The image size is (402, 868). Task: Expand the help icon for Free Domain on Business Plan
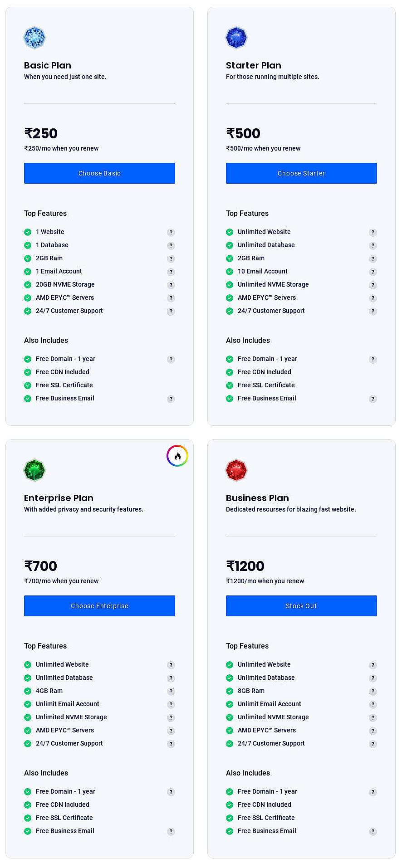click(x=373, y=792)
